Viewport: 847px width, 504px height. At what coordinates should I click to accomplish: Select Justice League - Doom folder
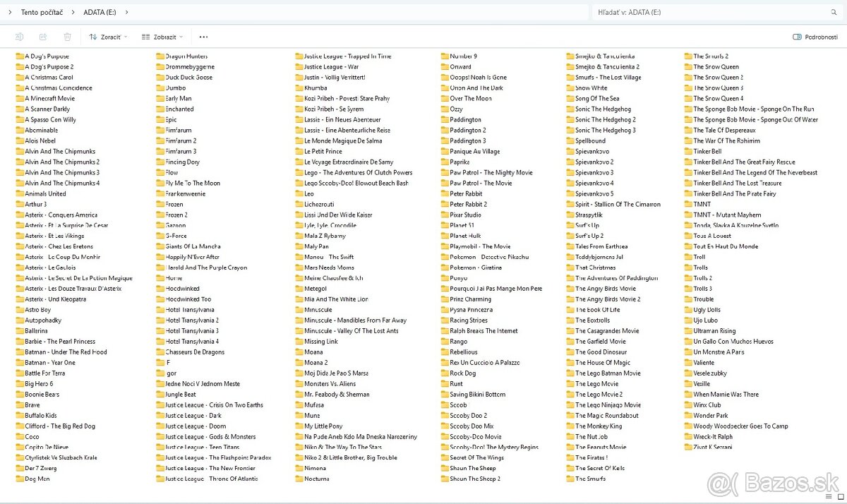point(196,426)
